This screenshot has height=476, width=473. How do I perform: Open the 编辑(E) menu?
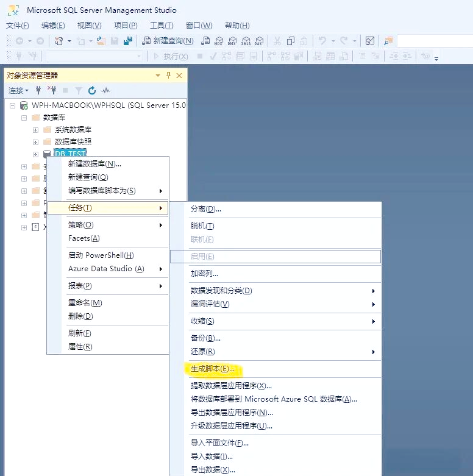coord(53,26)
